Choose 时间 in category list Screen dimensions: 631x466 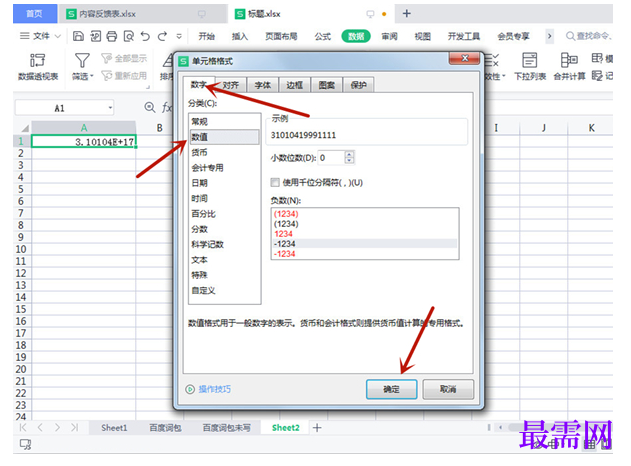(224, 198)
